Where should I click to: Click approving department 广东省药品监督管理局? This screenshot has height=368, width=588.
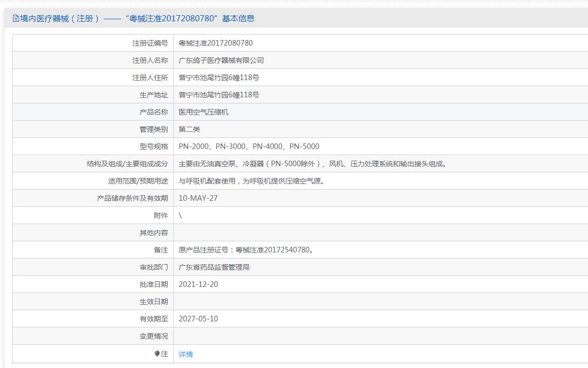click(214, 267)
